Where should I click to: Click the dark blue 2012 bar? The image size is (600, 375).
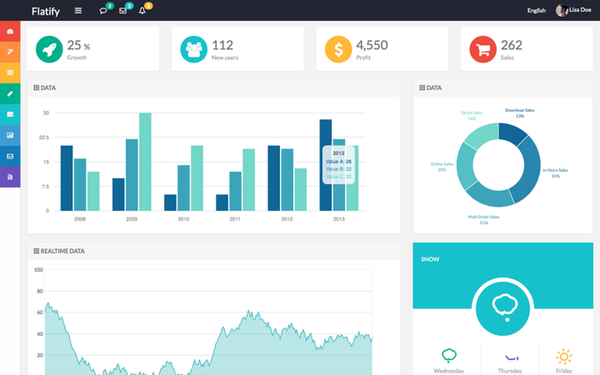(x=274, y=178)
